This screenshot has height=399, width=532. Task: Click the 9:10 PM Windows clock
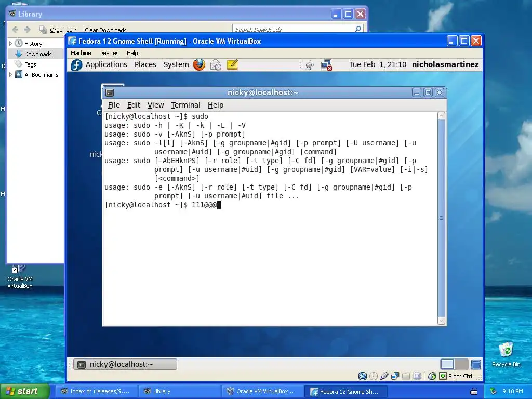tap(513, 391)
